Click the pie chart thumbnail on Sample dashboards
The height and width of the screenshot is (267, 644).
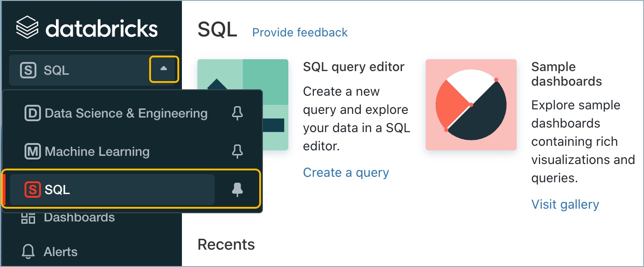tap(471, 104)
